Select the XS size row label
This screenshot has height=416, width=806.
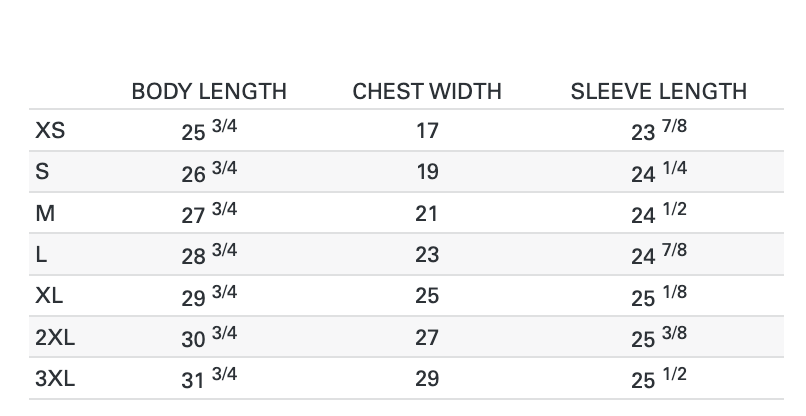coord(51,130)
